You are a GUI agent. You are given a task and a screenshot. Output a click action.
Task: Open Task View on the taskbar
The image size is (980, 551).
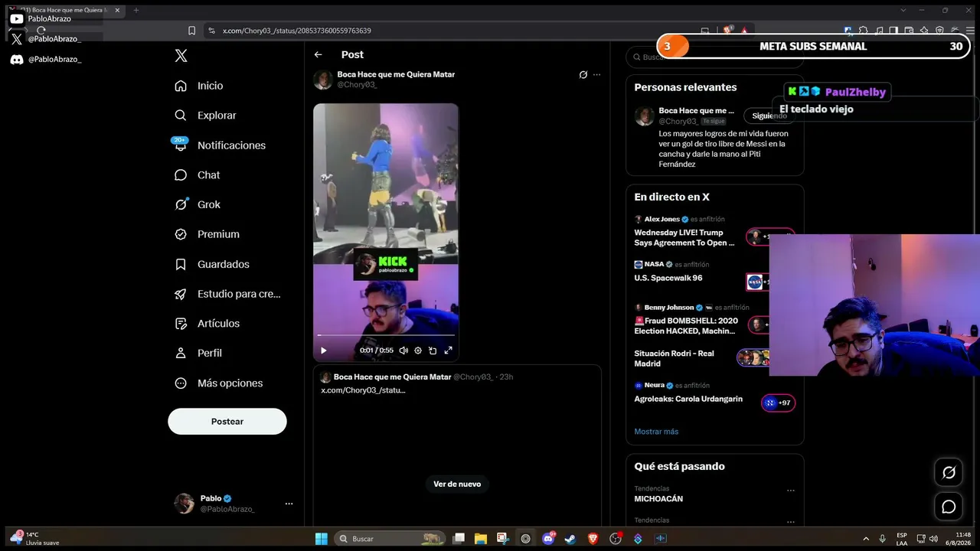pyautogui.click(x=459, y=539)
